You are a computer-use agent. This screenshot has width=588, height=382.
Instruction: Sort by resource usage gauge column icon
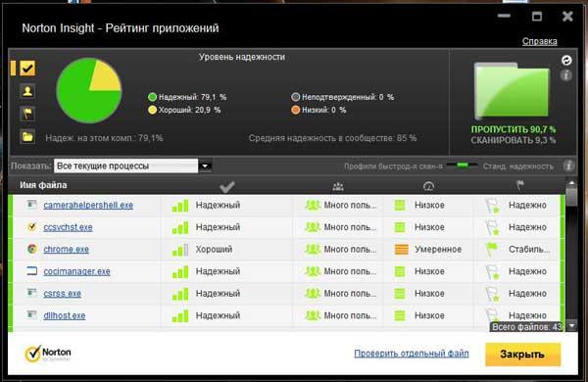428,186
